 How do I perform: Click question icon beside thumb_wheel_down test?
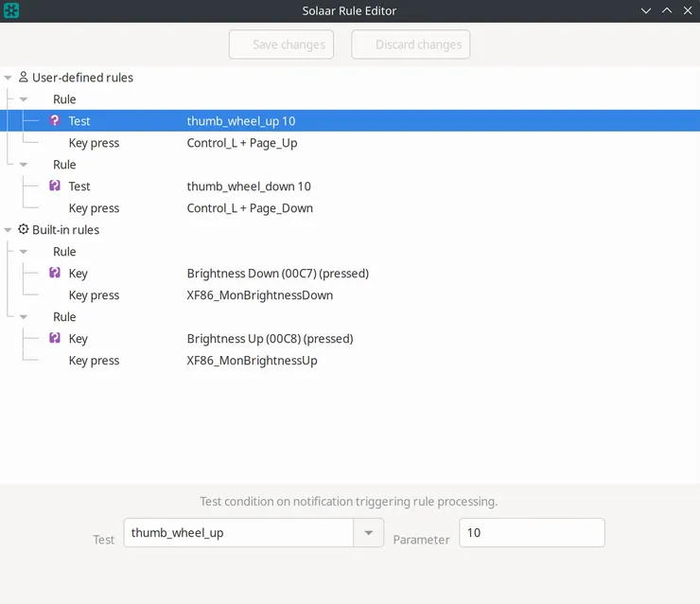55,186
